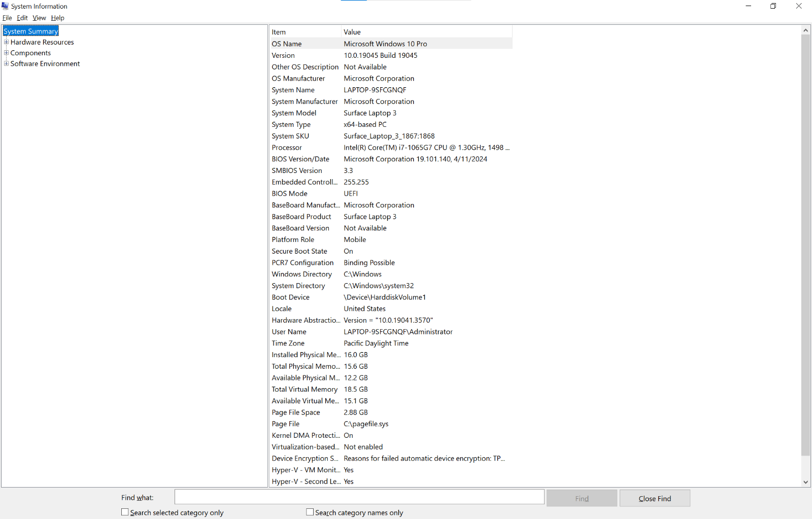Click the Not enabled virtualization value
The height and width of the screenshot is (519, 812).
pos(363,447)
